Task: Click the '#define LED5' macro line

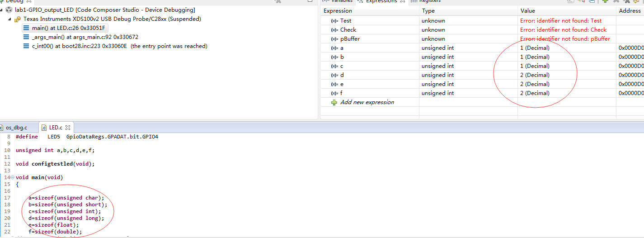Action: pos(87,137)
